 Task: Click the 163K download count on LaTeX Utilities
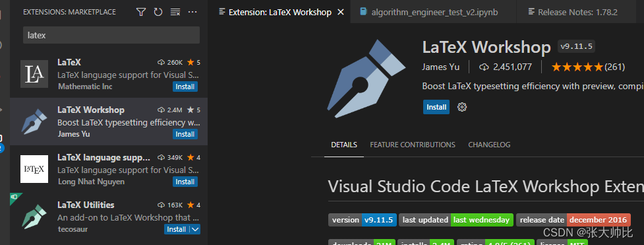click(x=171, y=205)
